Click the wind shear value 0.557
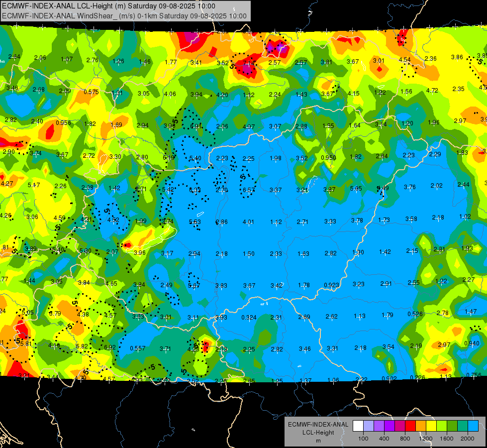 point(138,348)
